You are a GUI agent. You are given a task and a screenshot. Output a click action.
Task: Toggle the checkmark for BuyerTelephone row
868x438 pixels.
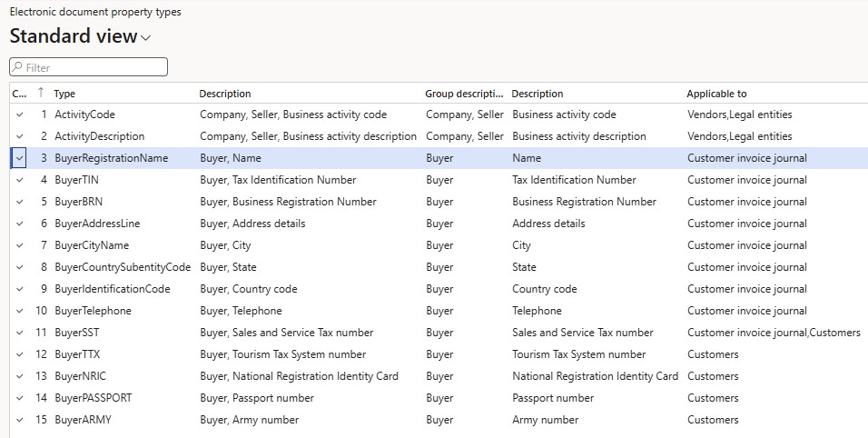click(x=20, y=311)
